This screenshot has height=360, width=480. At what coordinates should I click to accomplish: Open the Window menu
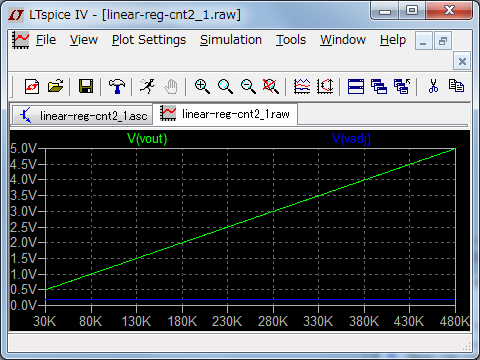point(343,40)
